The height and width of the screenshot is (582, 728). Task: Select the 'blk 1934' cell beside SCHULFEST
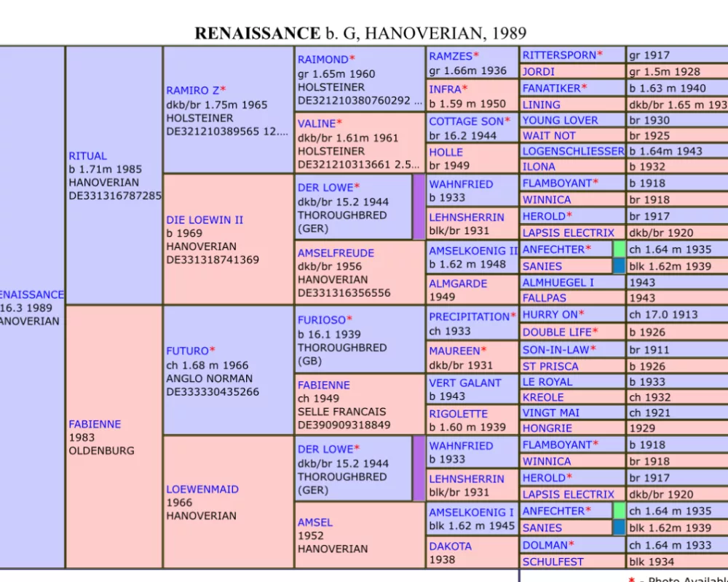[x=677, y=562]
